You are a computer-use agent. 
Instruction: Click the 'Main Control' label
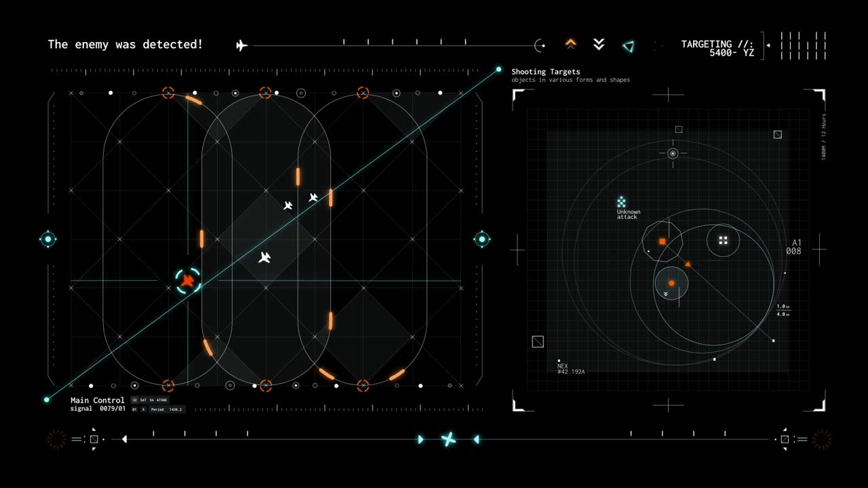98,401
